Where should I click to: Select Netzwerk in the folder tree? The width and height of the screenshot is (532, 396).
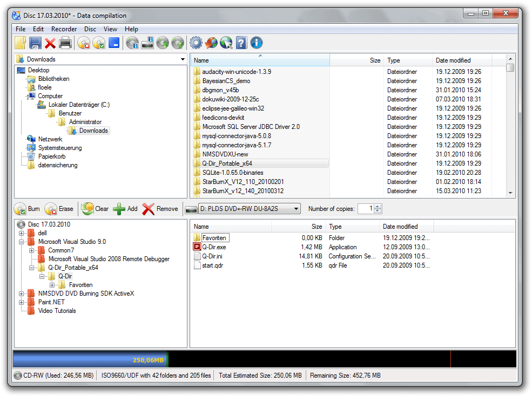click(50, 139)
